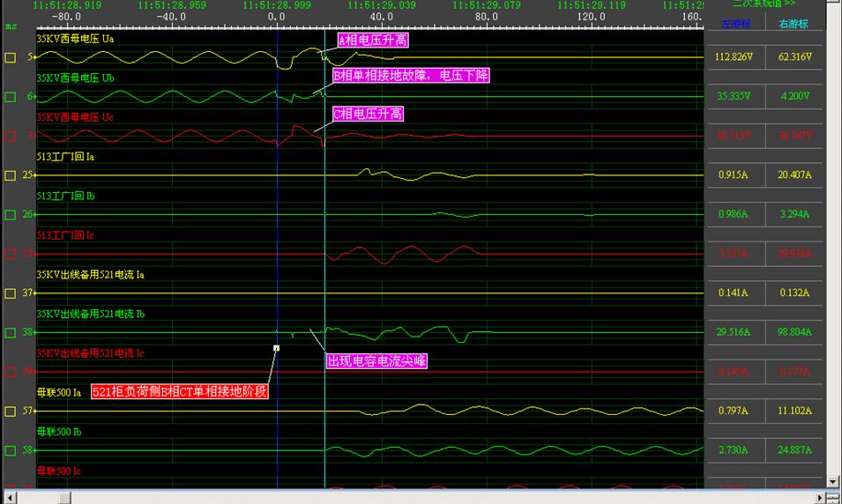Screen dimensions: 842x504
Task: Toggle checkbox for channel 25 Ia current
Action: point(10,175)
